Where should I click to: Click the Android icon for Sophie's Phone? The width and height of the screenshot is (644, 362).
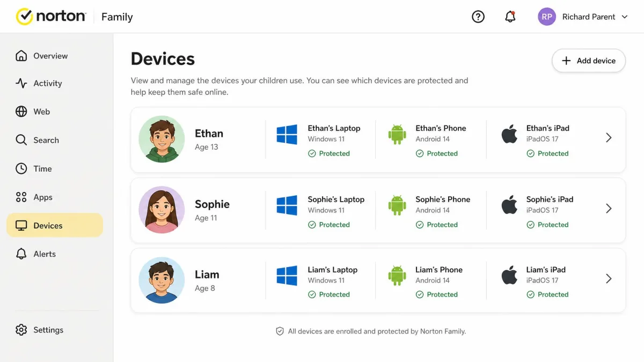[397, 205]
